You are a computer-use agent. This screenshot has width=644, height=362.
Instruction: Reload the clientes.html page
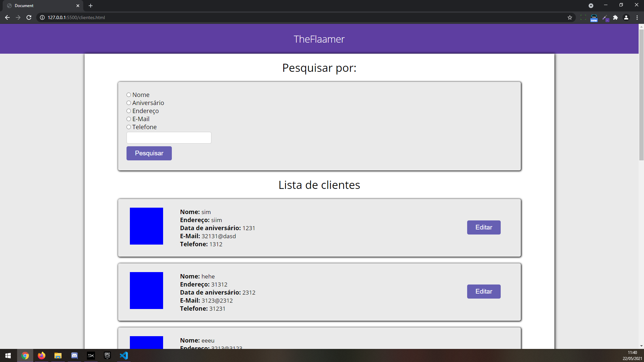coord(29,17)
